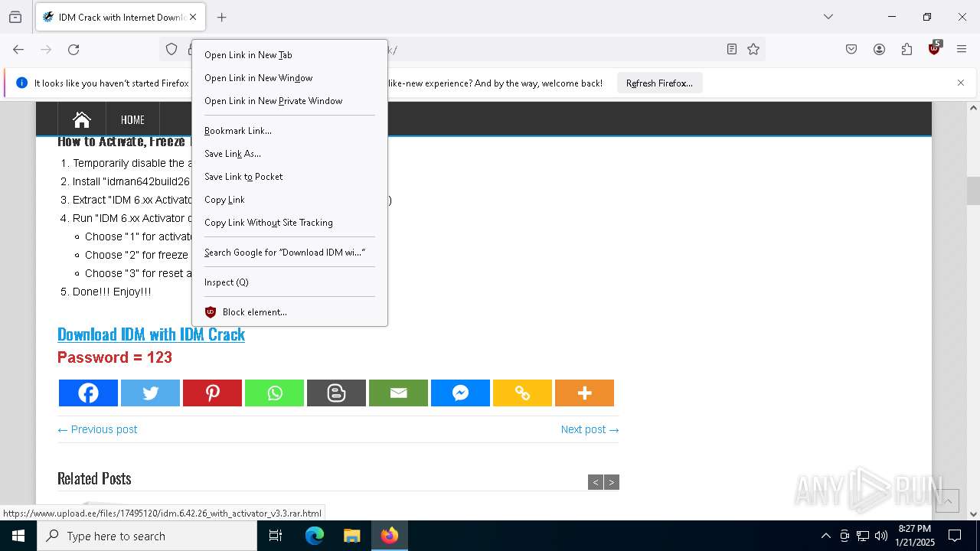Share via Facebook Messenger
Viewport: 980px width, 551px height.
pos(460,393)
